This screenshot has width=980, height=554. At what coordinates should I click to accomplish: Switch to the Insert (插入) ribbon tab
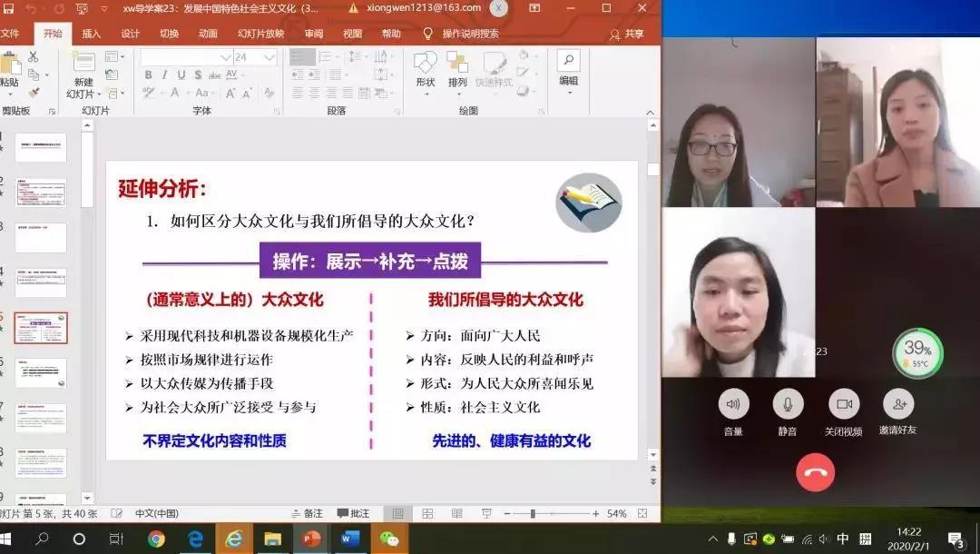[92, 34]
